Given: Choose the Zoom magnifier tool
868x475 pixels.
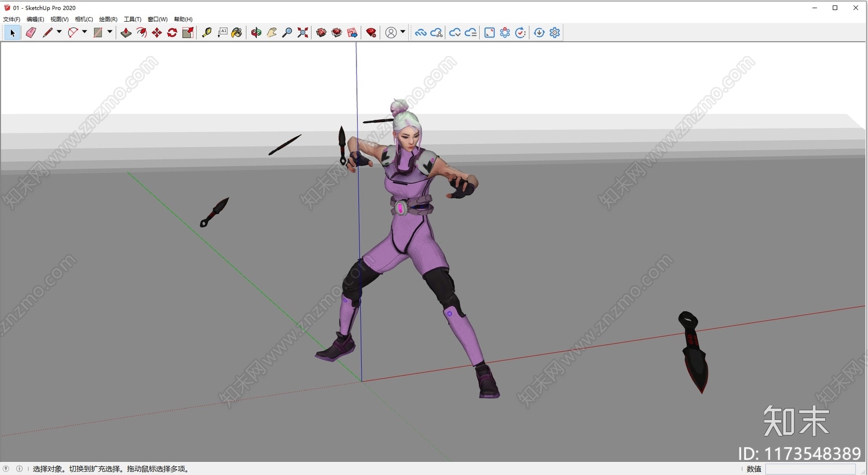Looking at the screenshot, I should [x=288, y=33].
